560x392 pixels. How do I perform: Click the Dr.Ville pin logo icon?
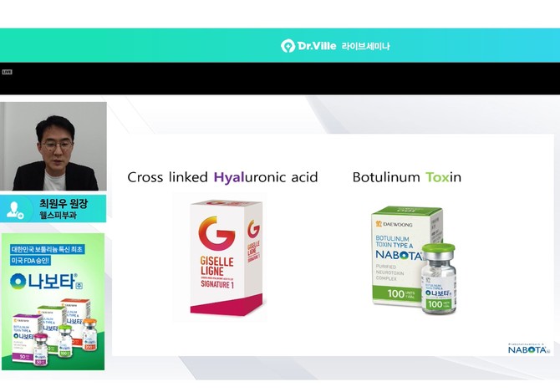288,46
